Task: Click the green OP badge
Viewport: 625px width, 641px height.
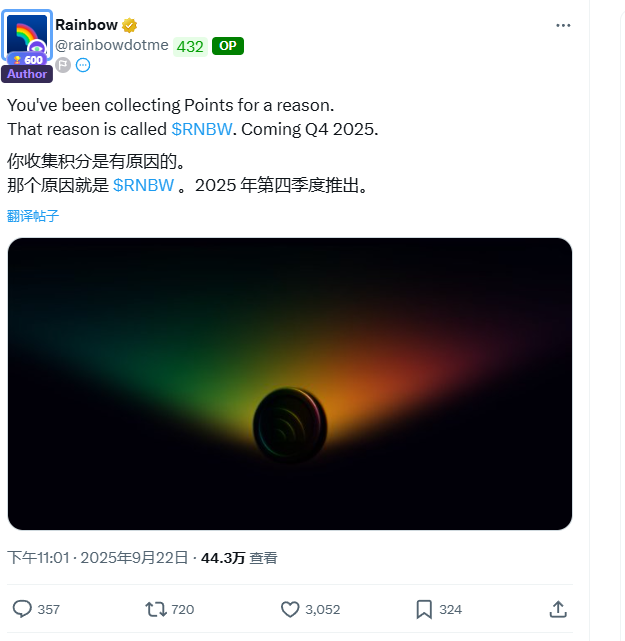Action: coord(228,45)
